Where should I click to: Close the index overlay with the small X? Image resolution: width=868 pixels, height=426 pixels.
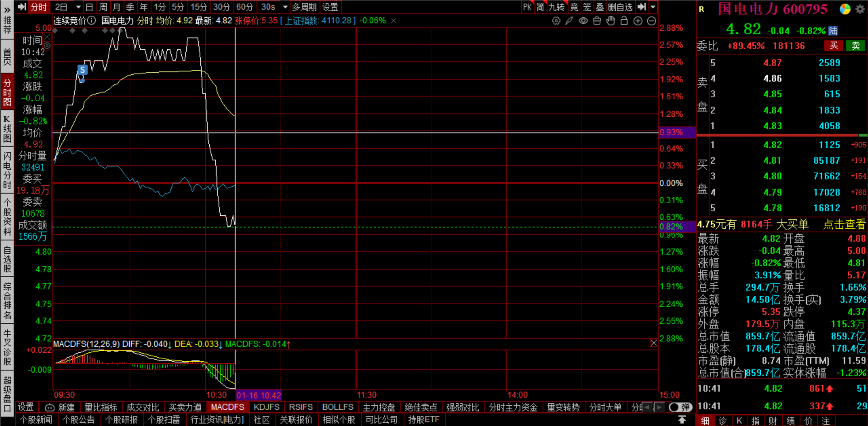click(x=393, y=20)
